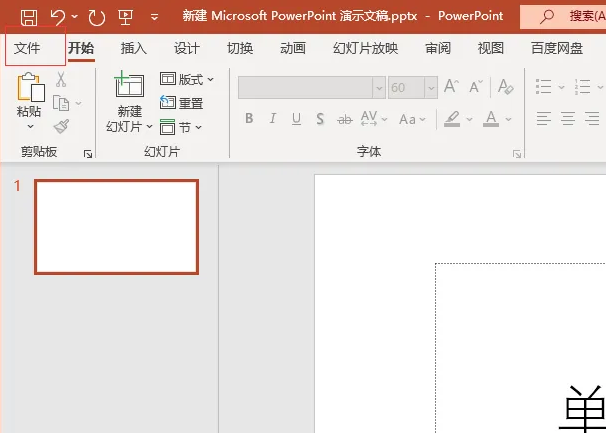Click the search box in the title bar
This screenshot has width=606, height=433.
click(x=563, y=16)
